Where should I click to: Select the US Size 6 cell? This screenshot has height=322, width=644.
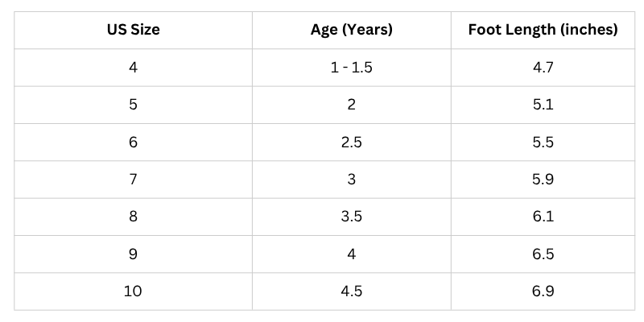tap(133, 142)
